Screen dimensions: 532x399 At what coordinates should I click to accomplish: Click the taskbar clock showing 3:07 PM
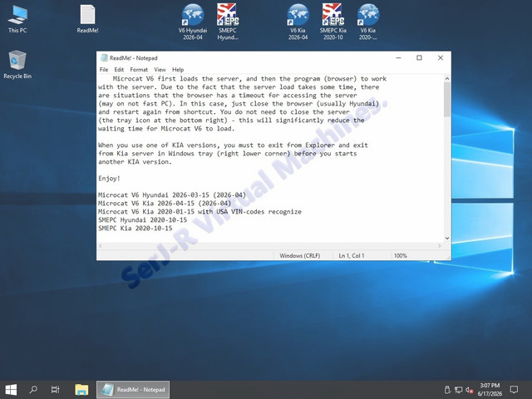(490, 390)
